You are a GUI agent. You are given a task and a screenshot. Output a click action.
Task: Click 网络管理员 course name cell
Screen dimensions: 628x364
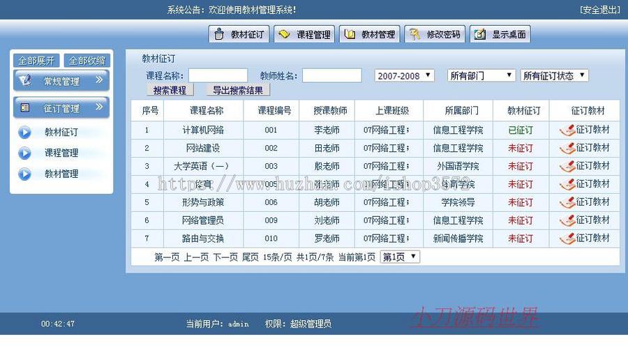203,220
